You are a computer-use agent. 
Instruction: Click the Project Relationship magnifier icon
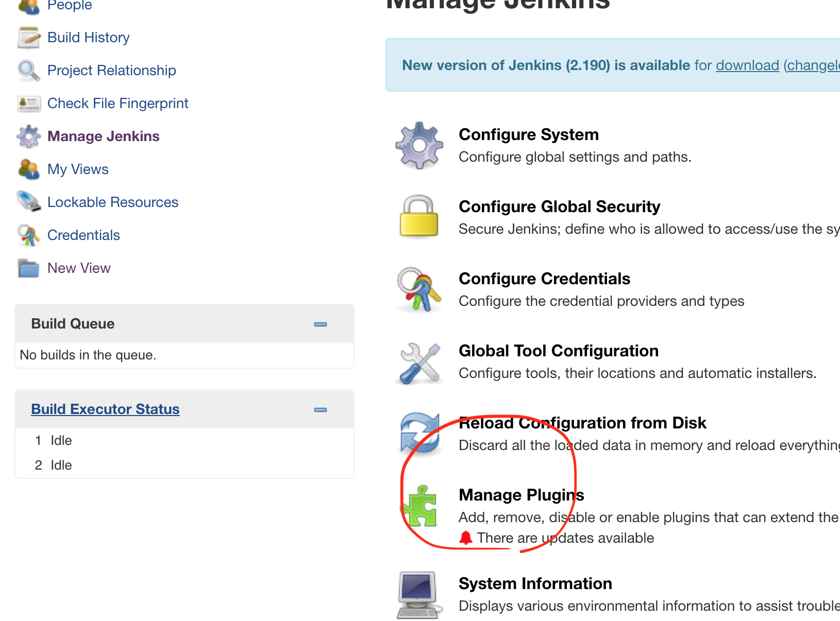pyautogui.click(x=29, y=71)
